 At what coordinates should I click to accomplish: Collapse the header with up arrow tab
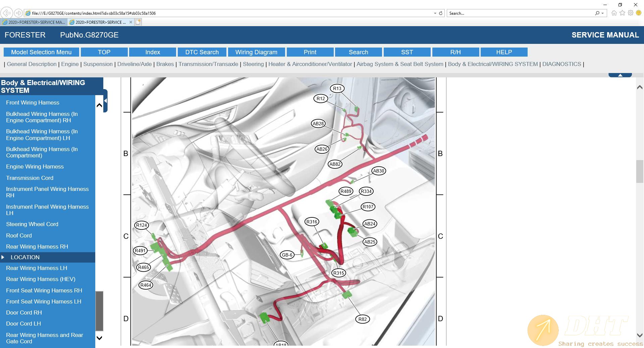620,75
